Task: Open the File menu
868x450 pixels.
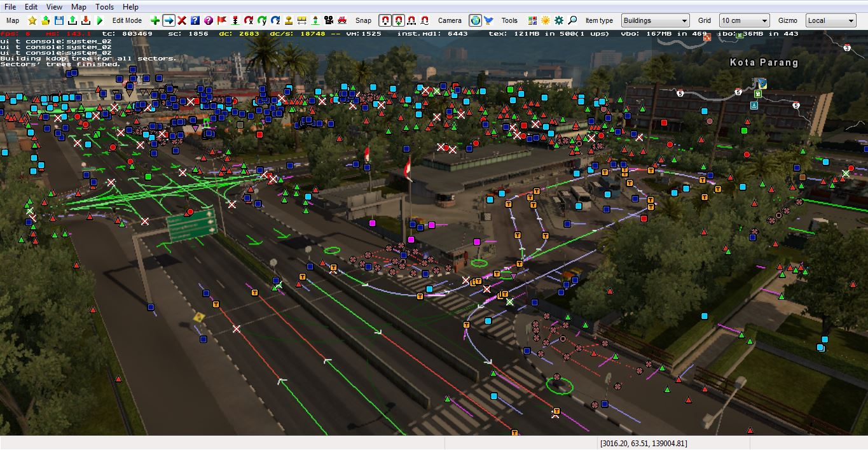Action: (10, 6)
